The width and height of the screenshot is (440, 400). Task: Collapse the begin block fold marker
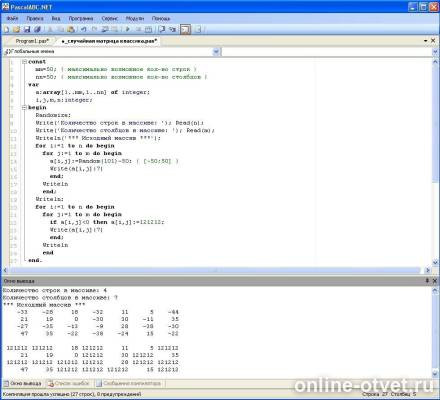(24, 107)
